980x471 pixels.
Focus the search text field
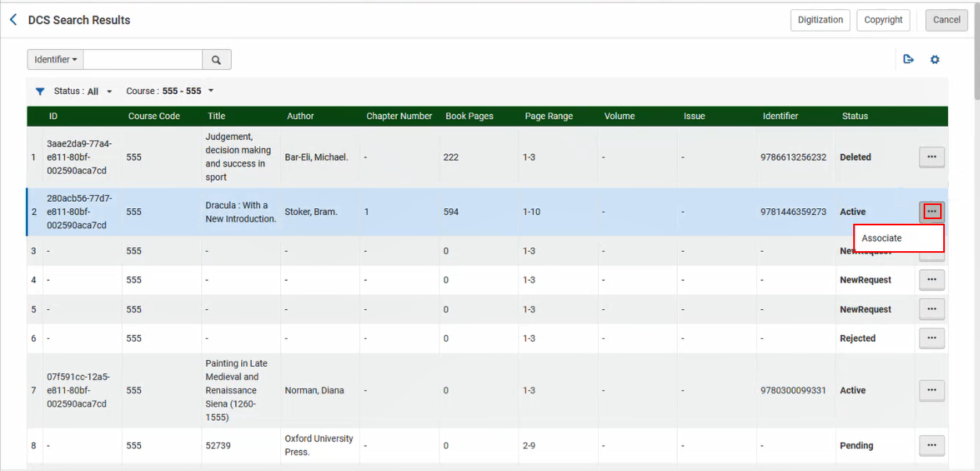tap(143, 59)
